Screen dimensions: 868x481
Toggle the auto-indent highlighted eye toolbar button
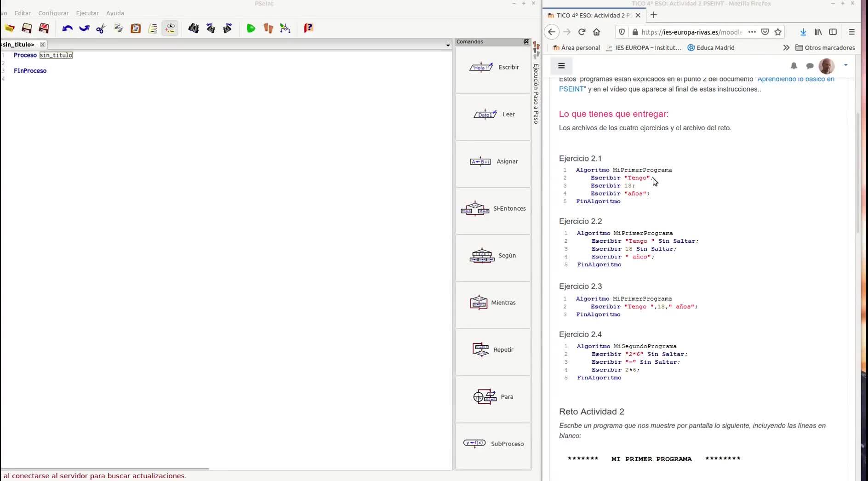click(170, 29)
